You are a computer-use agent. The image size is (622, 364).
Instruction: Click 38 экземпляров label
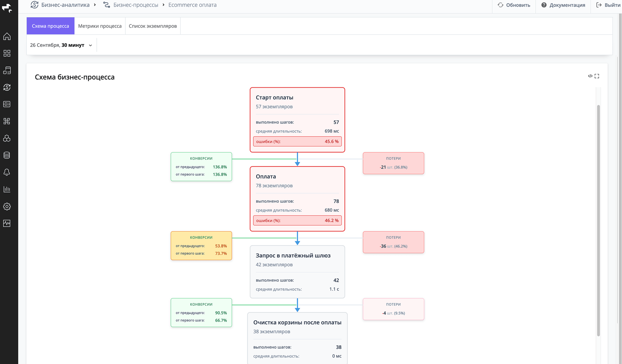pos(272,332)
